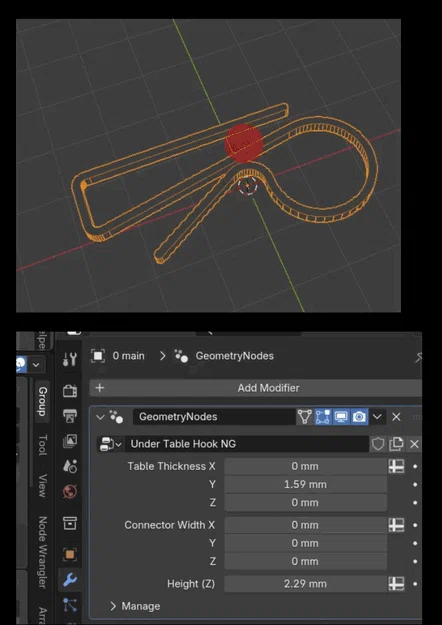Toggle attribute input for Connector Width
This screenshot has width=442, height=625.
[x=396, y=525]
